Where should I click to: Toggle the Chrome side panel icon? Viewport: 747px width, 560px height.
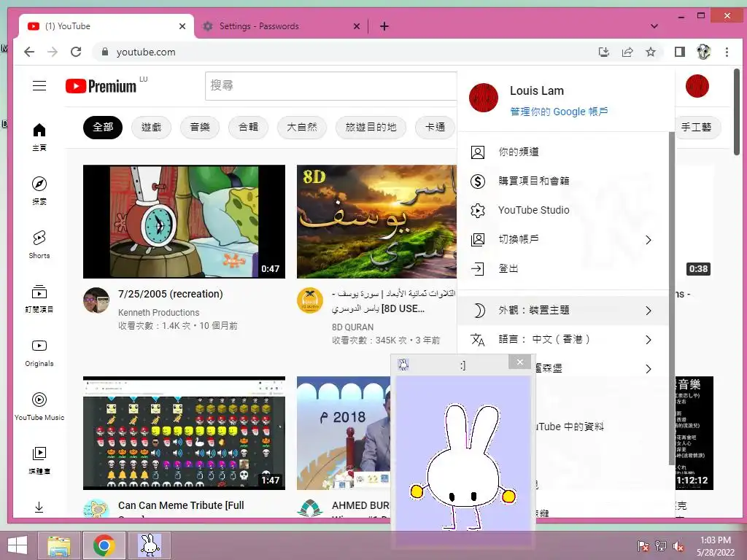[680, 52]
